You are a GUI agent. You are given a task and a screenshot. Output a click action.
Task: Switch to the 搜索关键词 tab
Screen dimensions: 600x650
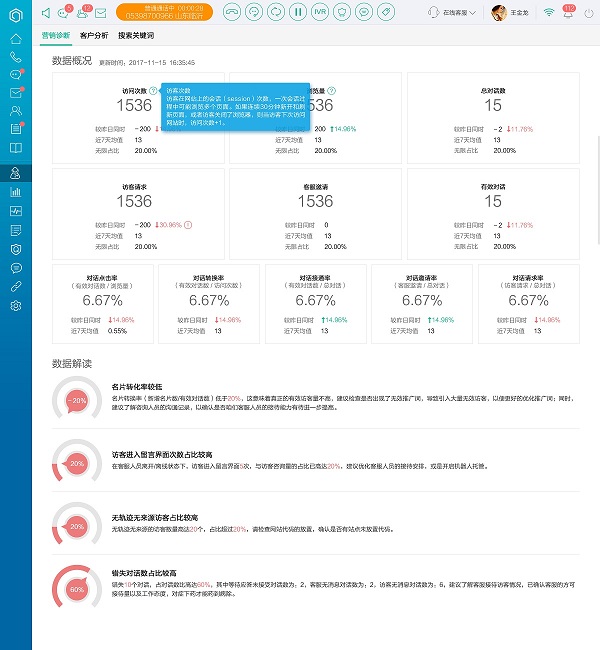[x=136, y=34]
